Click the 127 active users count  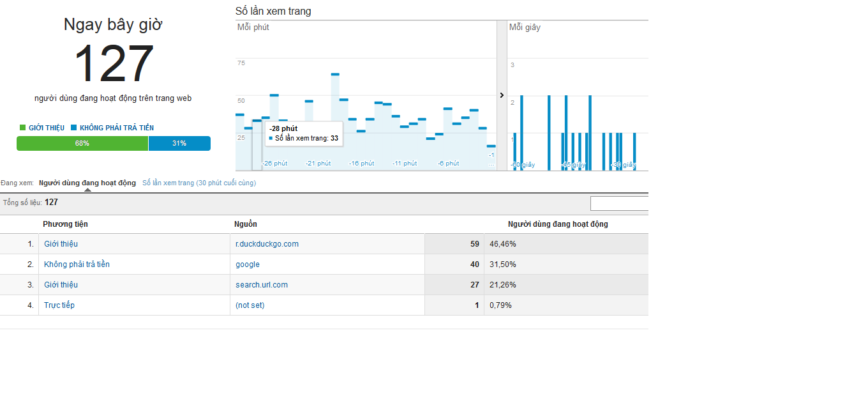point(114,64)
